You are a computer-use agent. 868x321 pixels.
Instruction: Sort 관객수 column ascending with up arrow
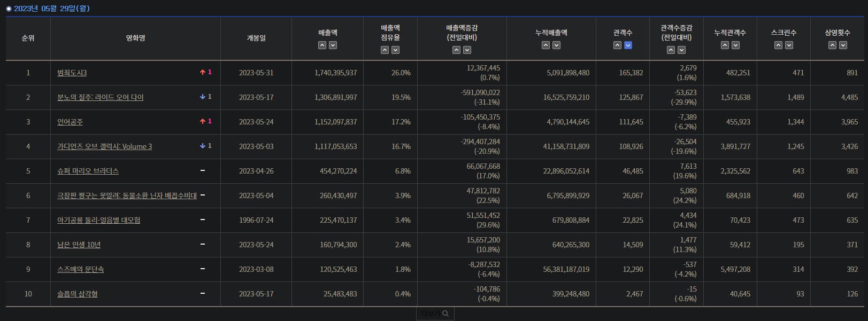coord(617,45)
